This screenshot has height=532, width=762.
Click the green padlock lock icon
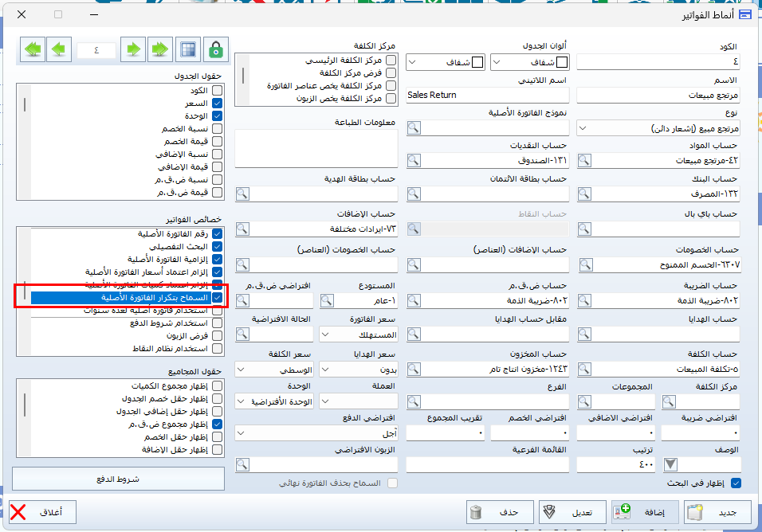click(x=215, y=49)
